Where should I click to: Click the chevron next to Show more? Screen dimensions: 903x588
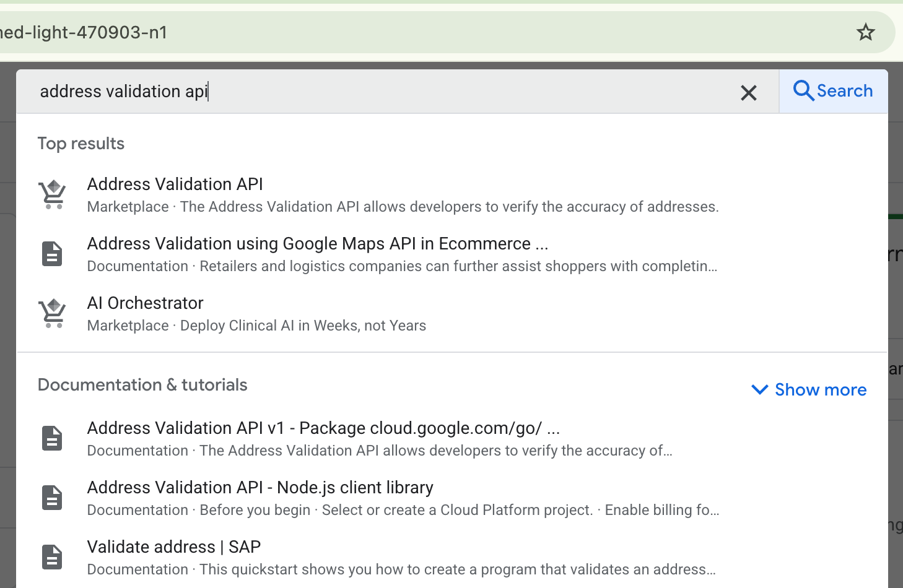[x=759, y=390]
